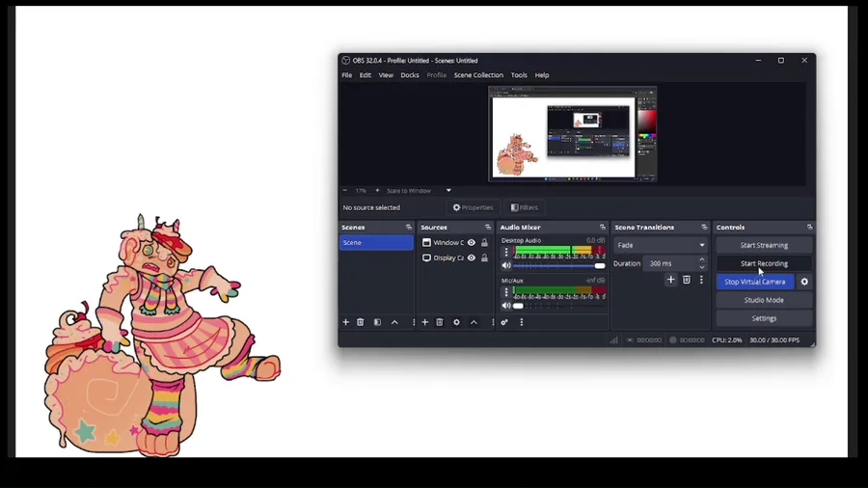Zoom out the preview with minus icon

pos(345,190)
